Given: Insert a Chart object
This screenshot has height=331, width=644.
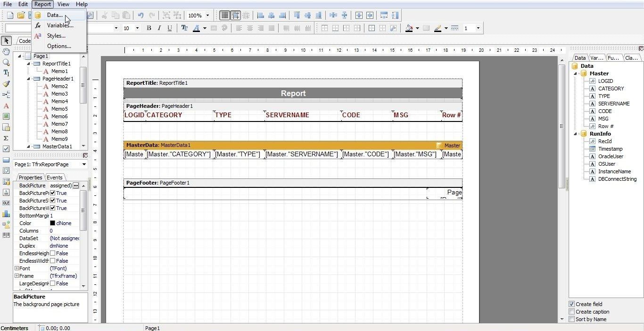Looking at the screenshot, I should click(x=6, y=214).
